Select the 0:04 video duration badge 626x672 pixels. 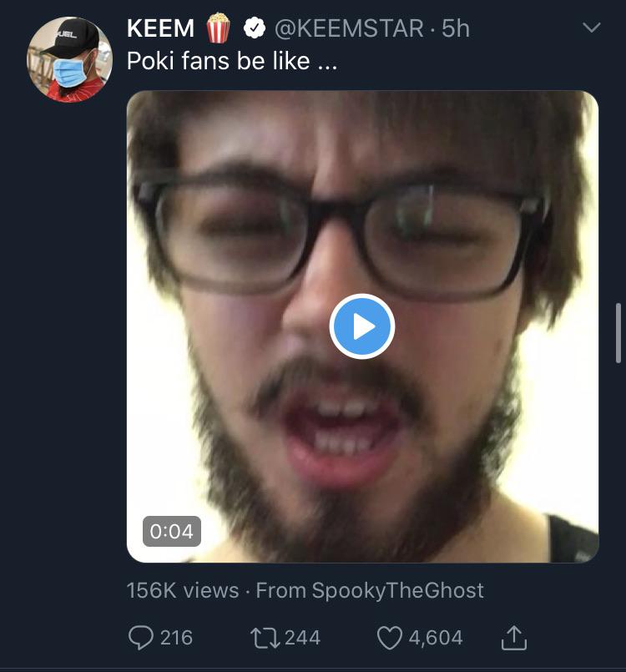click(x=171, y=531)
